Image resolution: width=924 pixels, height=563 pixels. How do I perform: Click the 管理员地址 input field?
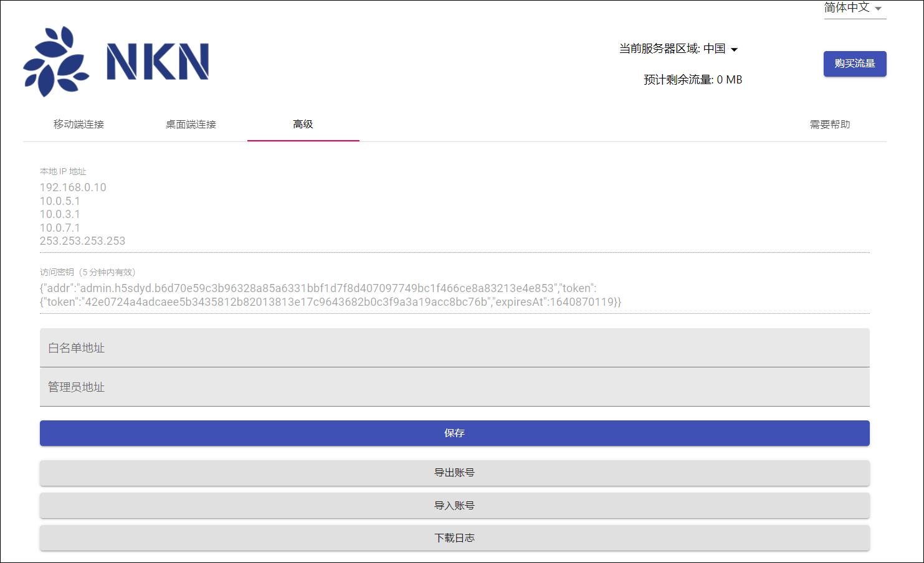coord(454,387)
